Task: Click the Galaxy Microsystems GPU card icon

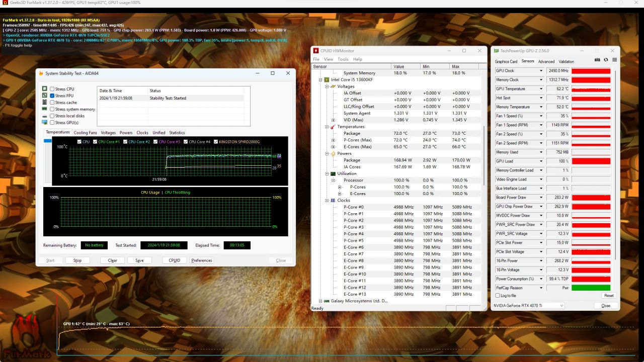Action: pyautogui.click(x=327, y=301)
